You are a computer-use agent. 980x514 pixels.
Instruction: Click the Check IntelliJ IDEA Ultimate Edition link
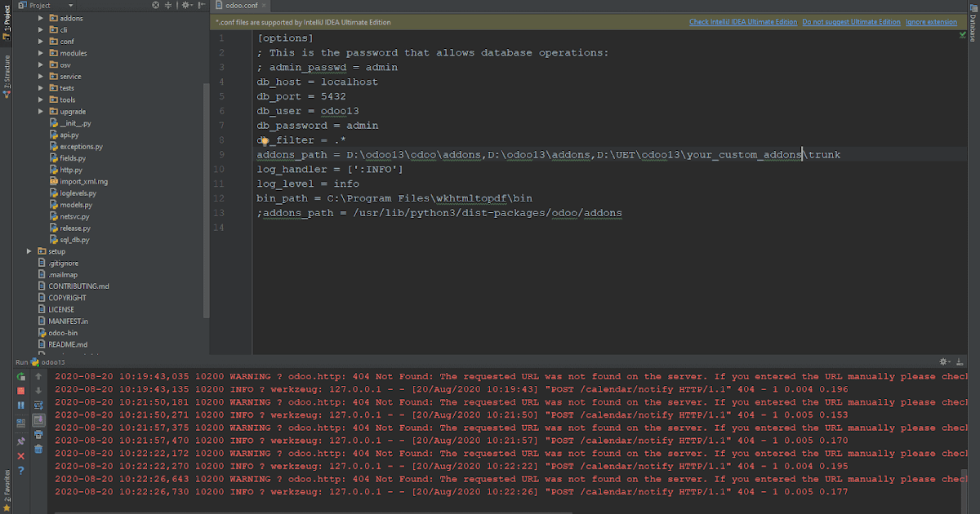coord(742,22)
